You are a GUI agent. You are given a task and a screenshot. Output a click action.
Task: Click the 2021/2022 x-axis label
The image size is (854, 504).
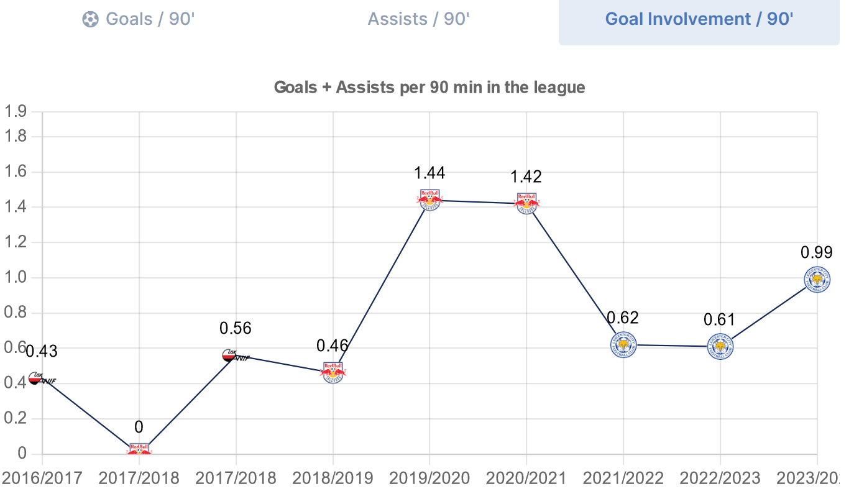623,479
